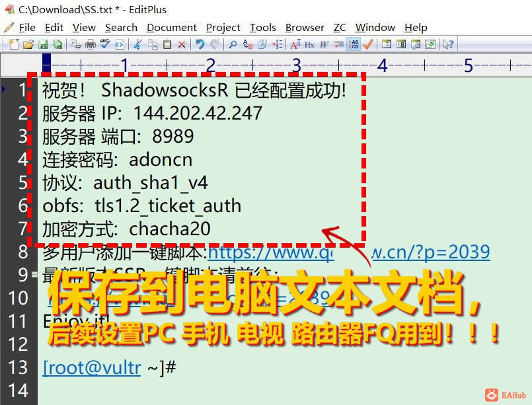Screen dimensions: 532x405
Task: Click the Print icon
Action: (91, 44)
